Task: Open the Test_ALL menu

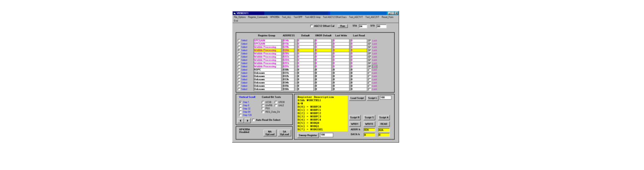Action: point(286,17)
